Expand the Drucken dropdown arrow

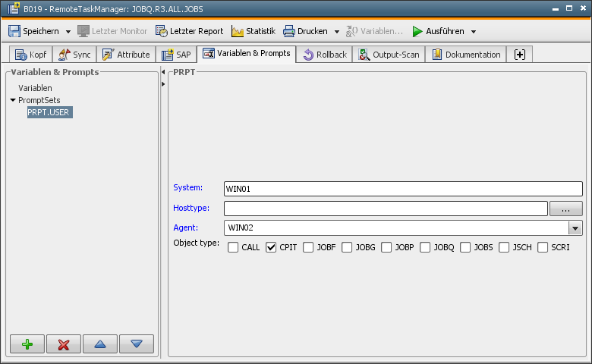(337, 32)
